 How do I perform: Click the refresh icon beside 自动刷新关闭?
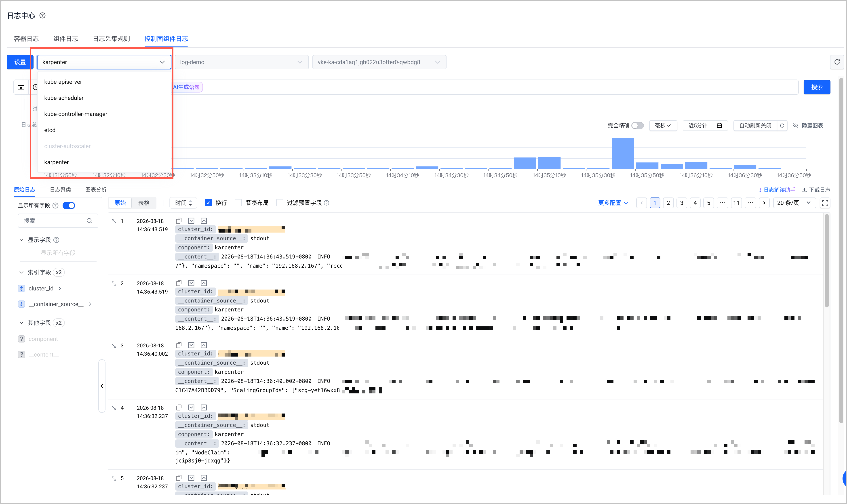782,126
